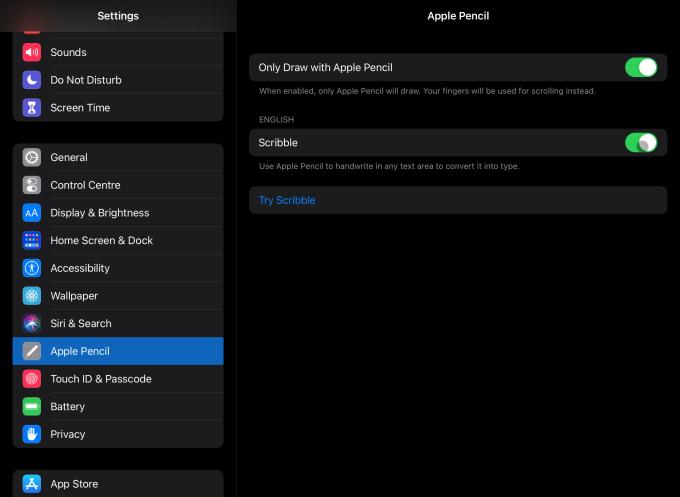Tap the Siri & Search icon
Image resolution: width=680 pixels, height=497 pixels.
tap(32, 324)
